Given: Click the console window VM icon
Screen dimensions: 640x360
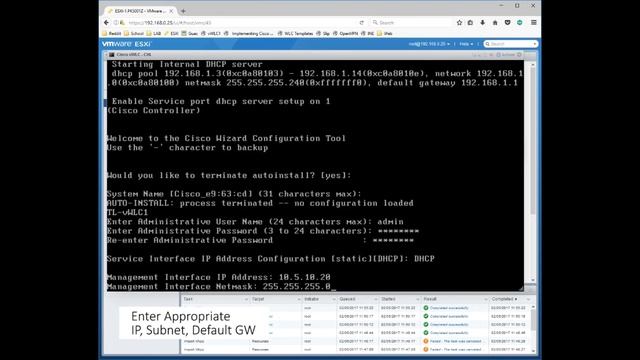Looking at the screenshot, I should click(x=111, y=54).
